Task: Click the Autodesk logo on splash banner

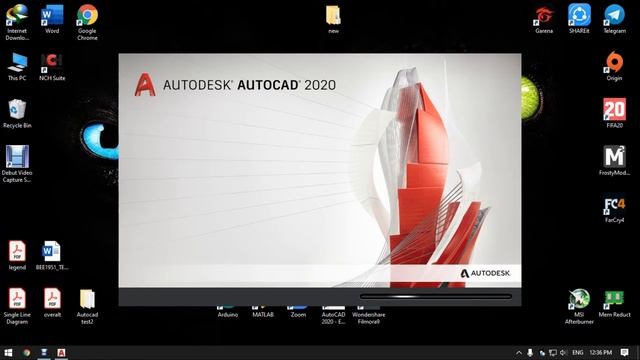Action: point(485,273)
